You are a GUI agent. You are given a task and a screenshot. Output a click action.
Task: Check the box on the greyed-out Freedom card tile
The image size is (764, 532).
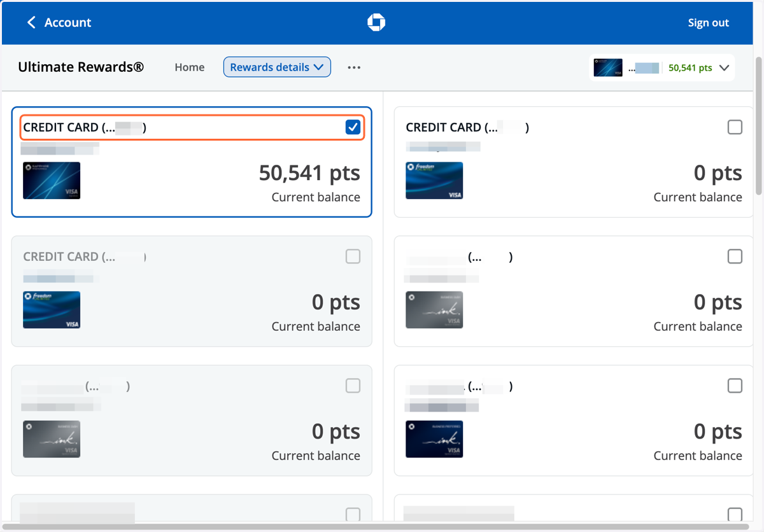pyautogui.click(x=353, y=256)
